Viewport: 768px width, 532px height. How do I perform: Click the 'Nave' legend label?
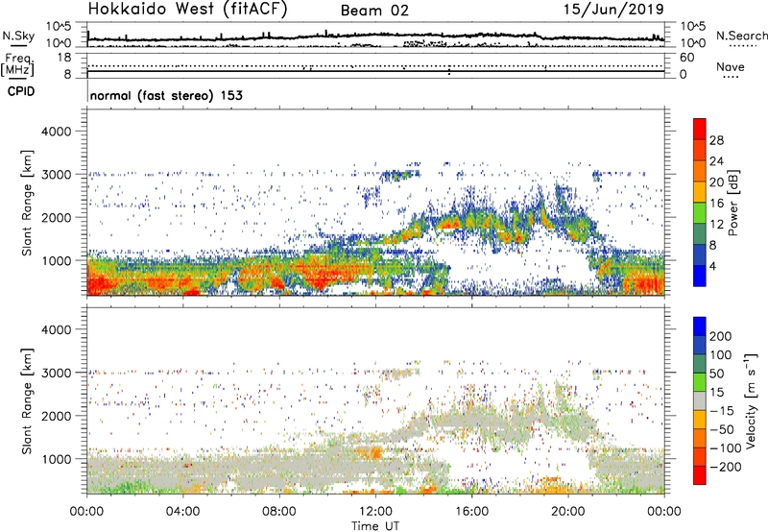tap(731, 66)
